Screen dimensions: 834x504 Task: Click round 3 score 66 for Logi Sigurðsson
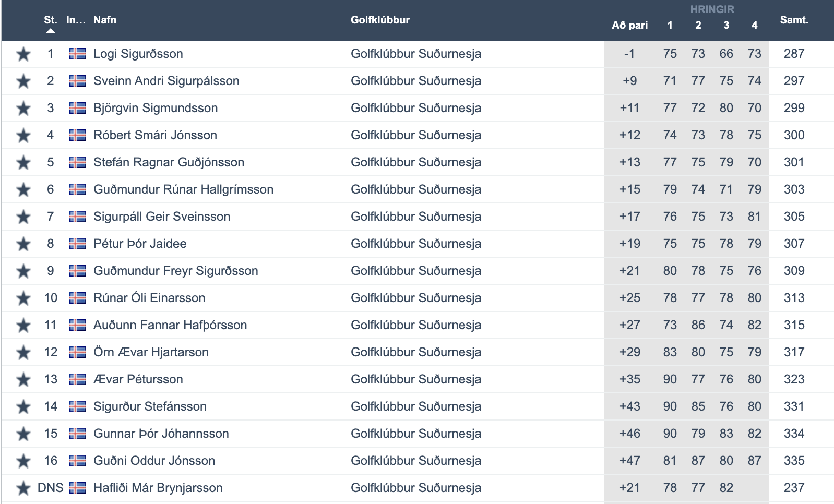pos(726,54)
